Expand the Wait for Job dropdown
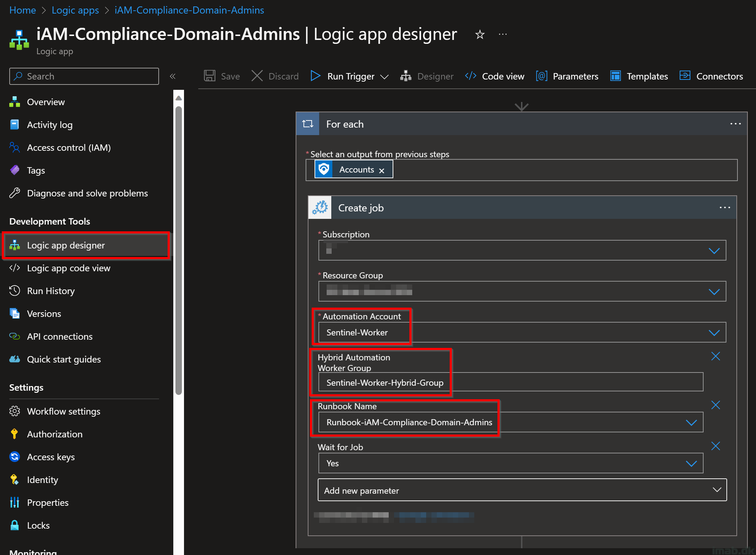This screenshot has width=756, height=555. click(x=691, y=464)
